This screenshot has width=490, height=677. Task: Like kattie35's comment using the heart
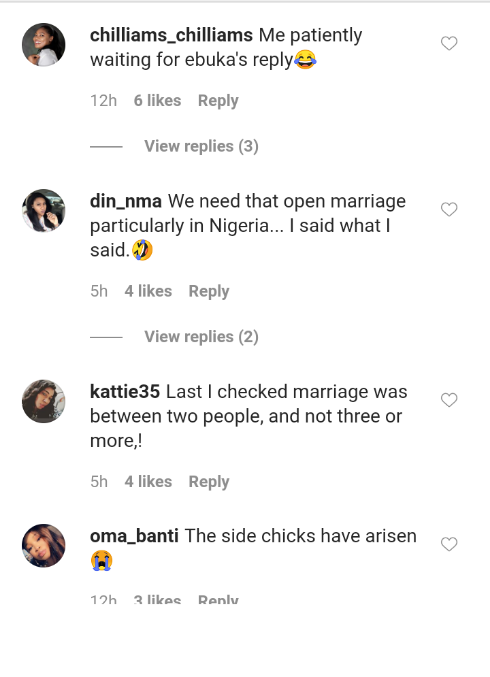coord(449,400)
